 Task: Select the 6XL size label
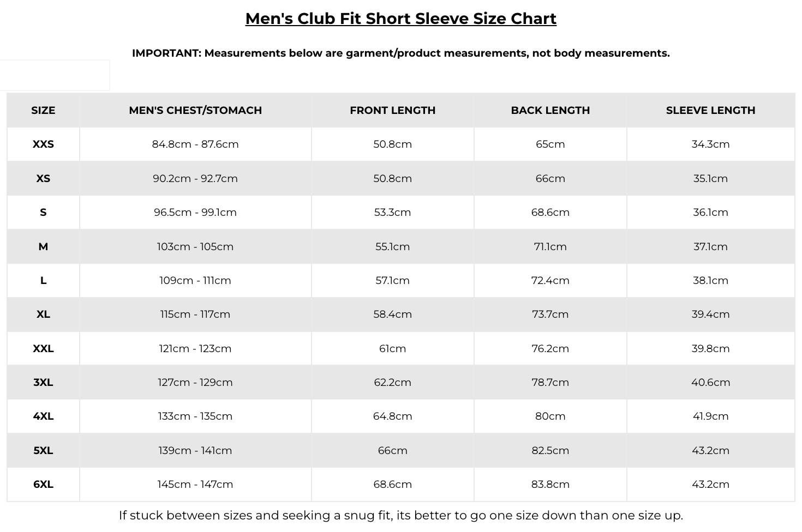click(x=43, y=484)
